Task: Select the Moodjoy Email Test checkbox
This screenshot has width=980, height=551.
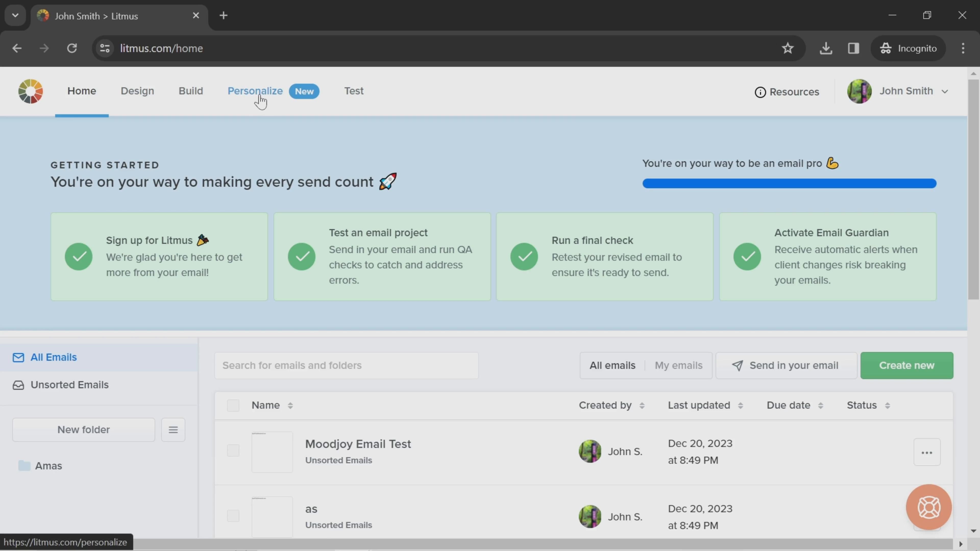Action: point(233,450)
